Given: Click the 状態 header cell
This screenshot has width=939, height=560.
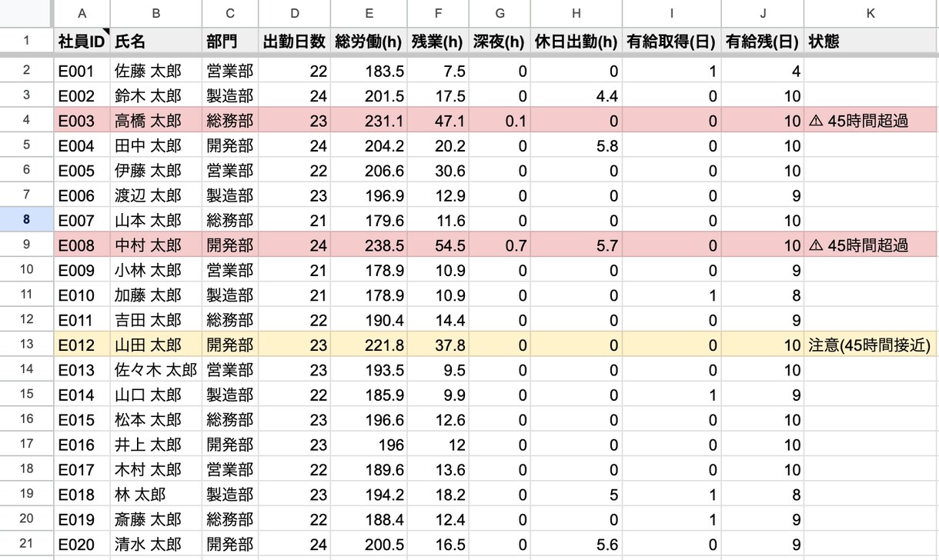Looking at the screenshot, I should tap(871, 42).
